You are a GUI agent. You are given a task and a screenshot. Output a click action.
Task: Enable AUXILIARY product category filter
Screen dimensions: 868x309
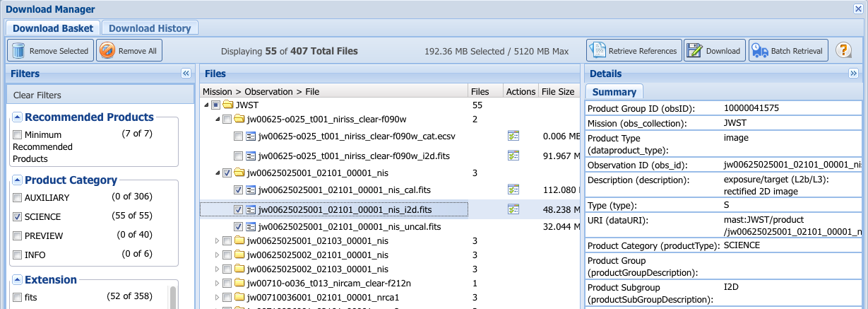(x=17, y=197)
